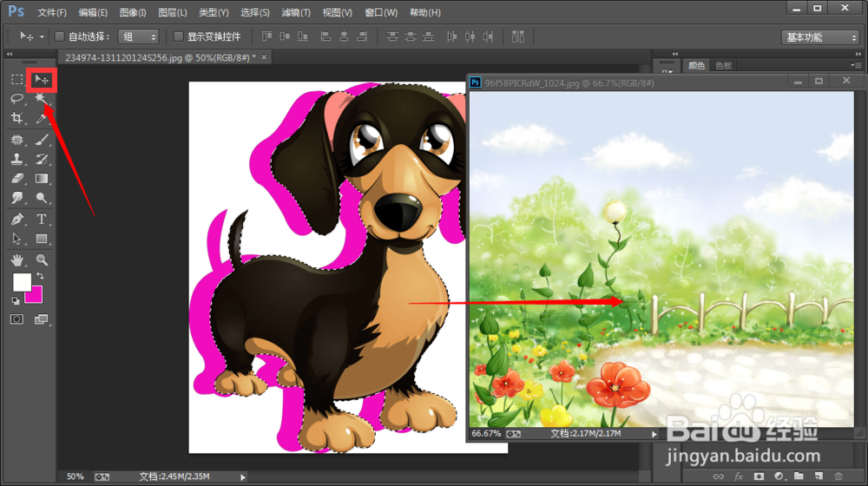
Task: Select the Magic Wand tool
Action: 41,99
